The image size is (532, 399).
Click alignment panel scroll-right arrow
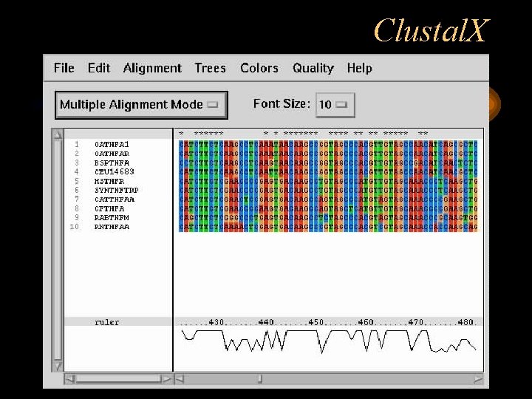[x=478, y=379]
